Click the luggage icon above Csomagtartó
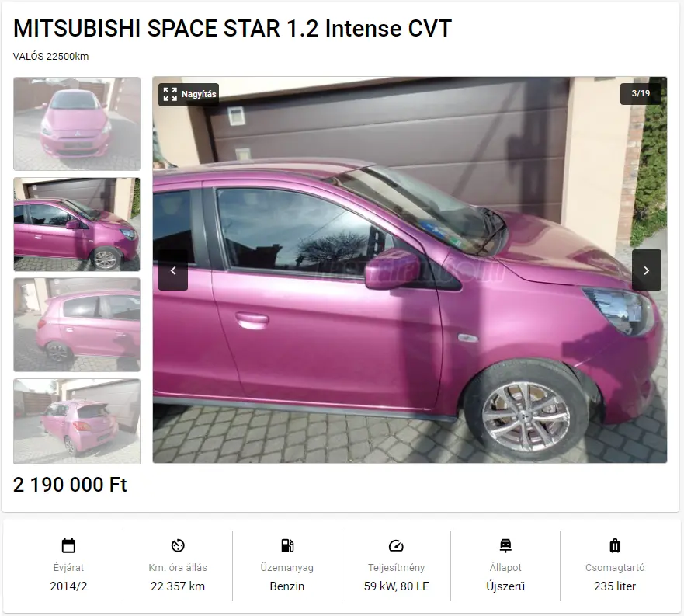The image size is (684, 616). click(615, 546)
